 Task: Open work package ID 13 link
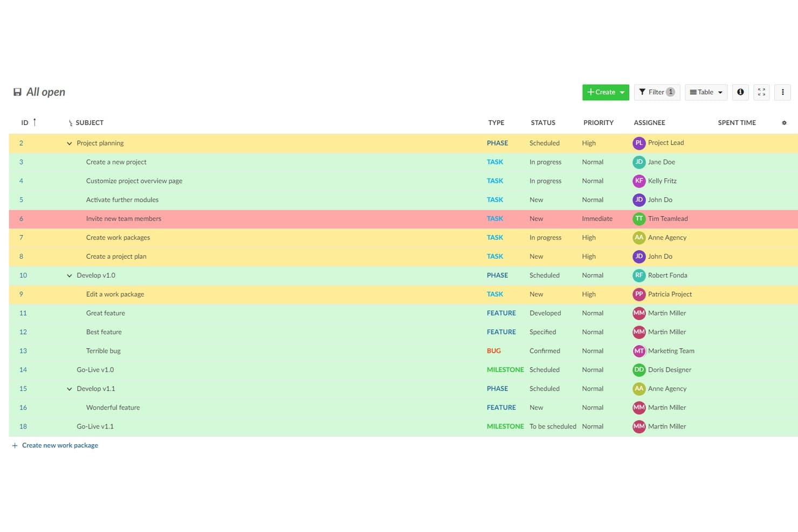[23, 351]
